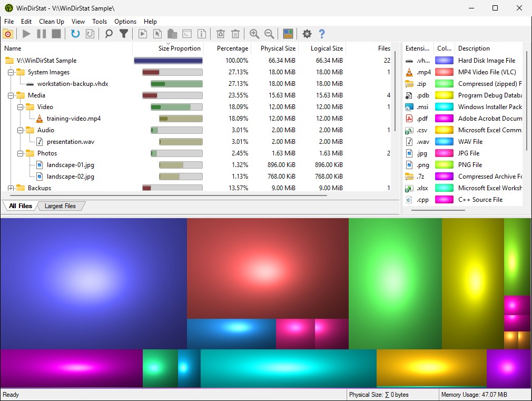
Task: Switch to the Largest Files tab
Action: (x=60, y=206)
